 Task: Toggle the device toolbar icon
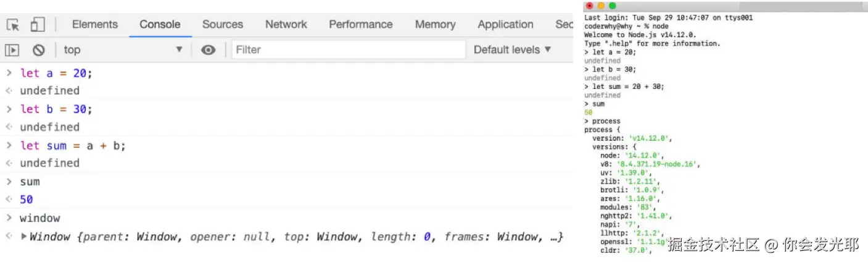[38, 25]
